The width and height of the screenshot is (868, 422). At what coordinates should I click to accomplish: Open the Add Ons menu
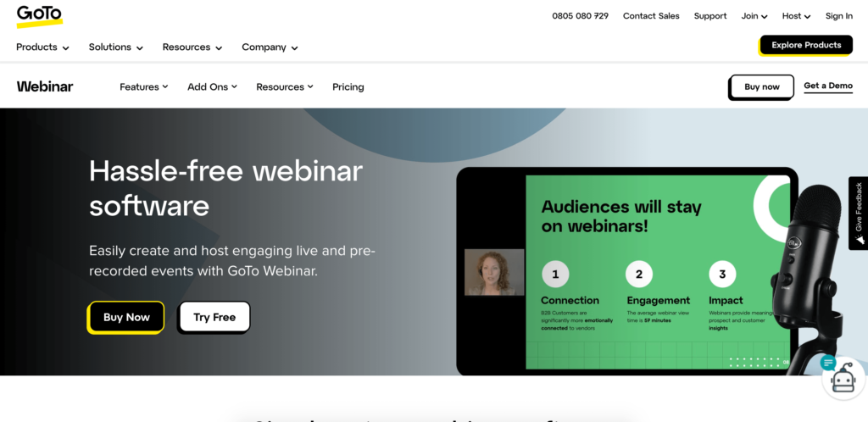click(x=212, y=86)
